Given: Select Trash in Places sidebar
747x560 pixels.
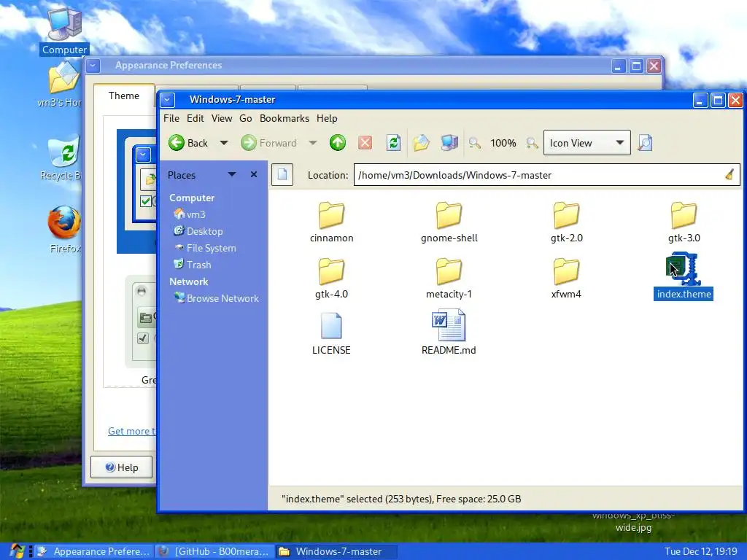Looking at the screenshot, I should [193, 264].
